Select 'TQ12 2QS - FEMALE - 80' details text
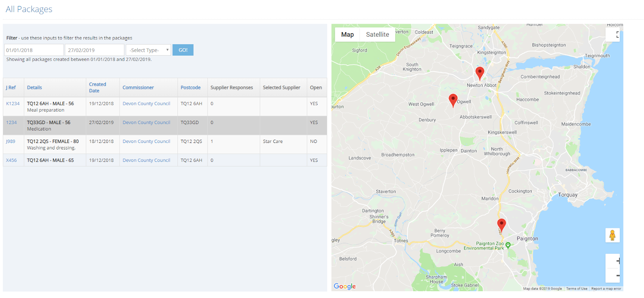This screenshot has width=644, height=298. pos(53,141)
